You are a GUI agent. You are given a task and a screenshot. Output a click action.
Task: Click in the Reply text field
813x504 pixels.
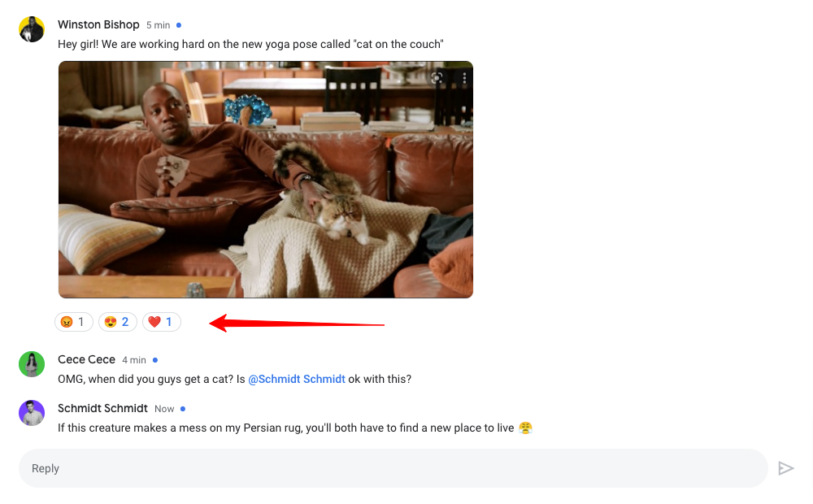393,468
